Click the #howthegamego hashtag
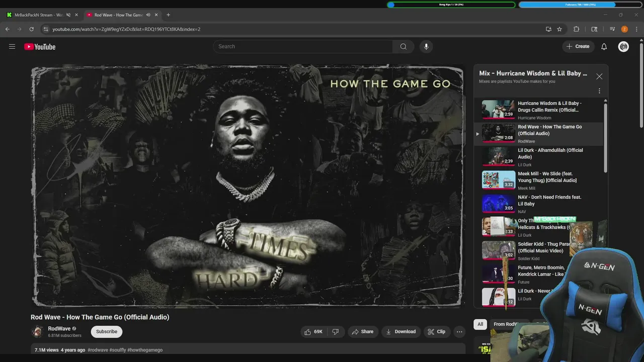 click(x=145, y=350)
